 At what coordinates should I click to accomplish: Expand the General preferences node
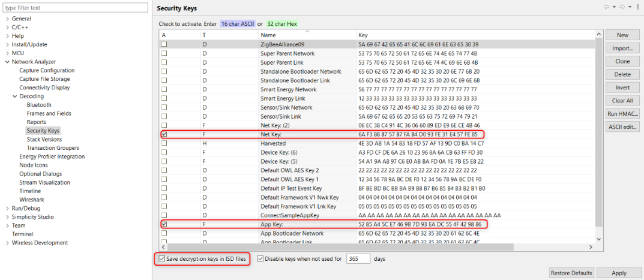[7, 19]
